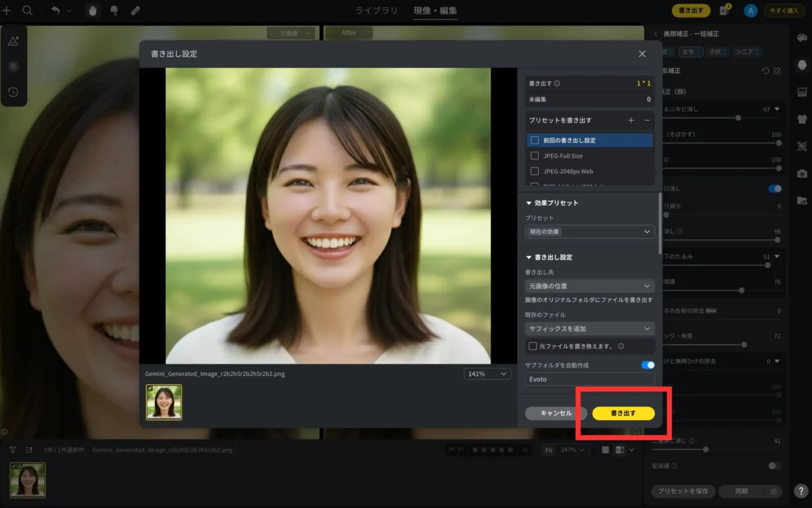
Task: Select the シニア category tag
Action: tap(747, 51)
